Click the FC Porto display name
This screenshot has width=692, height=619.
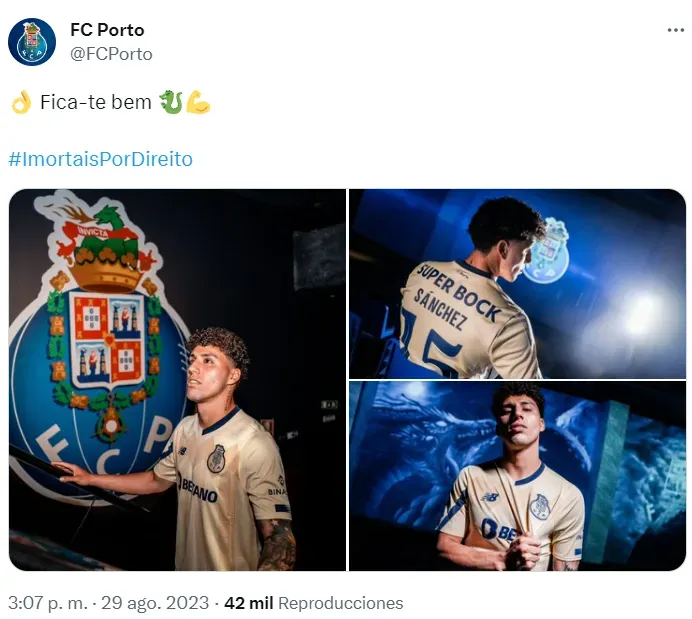[x=107, y=30]
